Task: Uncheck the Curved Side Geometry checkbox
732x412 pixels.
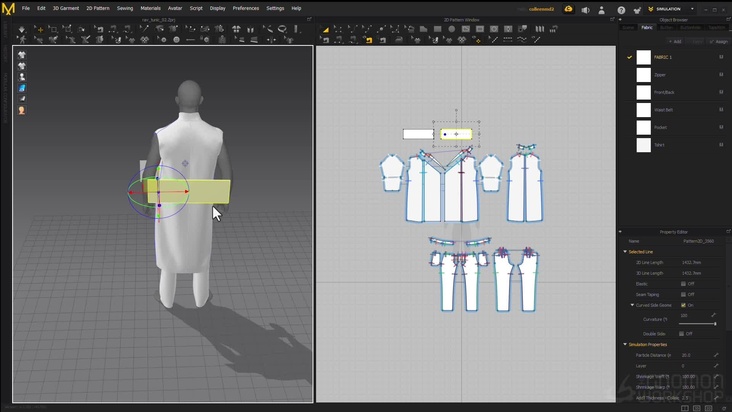Action: [x=683, y=305]
